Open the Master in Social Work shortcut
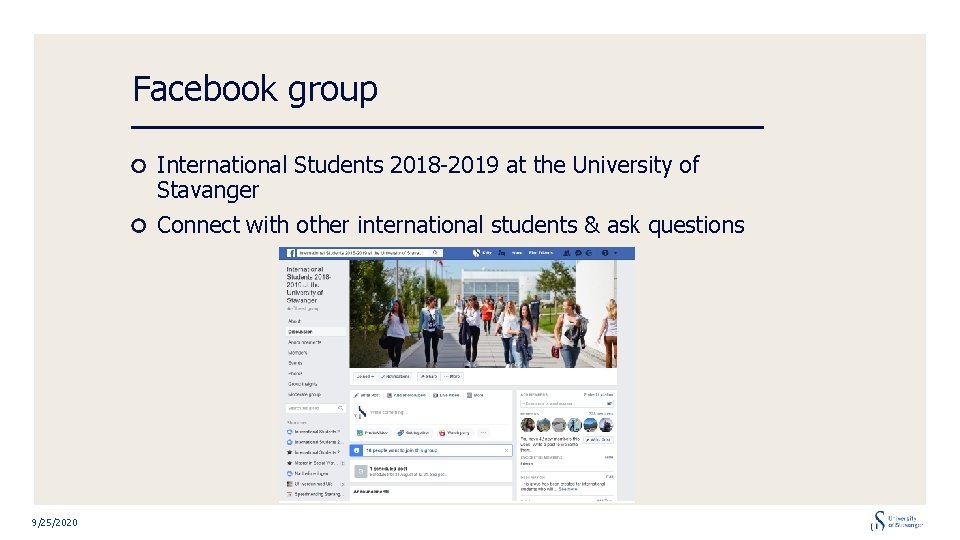Viewport: 960px width, 540px height. (x=313, y=463)
